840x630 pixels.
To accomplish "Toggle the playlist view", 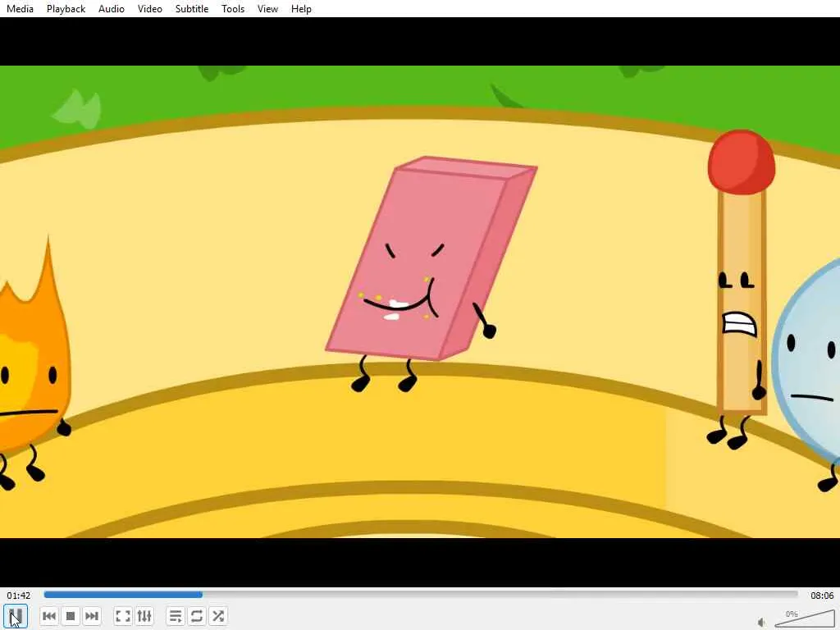I will tap(176, 616).
